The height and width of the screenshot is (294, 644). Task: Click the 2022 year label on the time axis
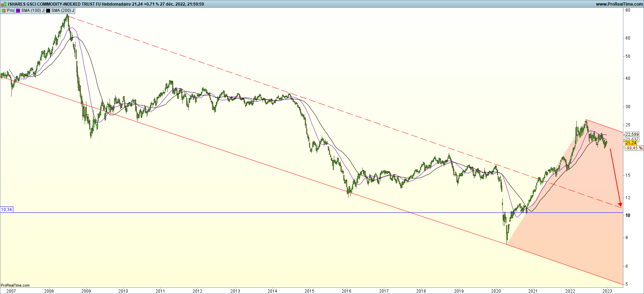tap(570, 291)
